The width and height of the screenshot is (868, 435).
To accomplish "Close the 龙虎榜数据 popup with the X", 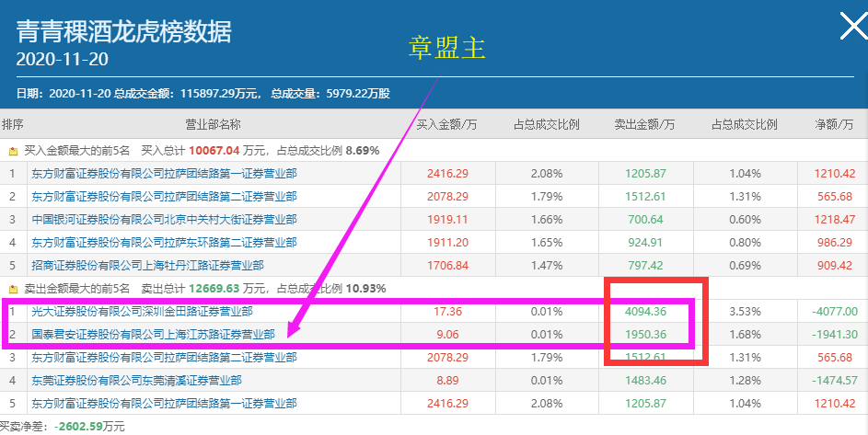I will 853,26.
